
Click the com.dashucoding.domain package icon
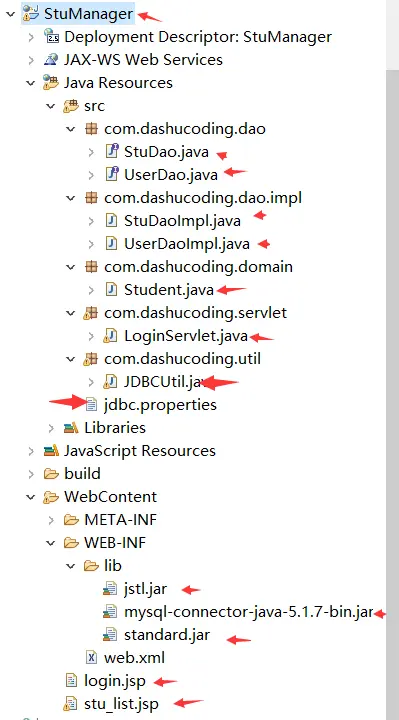click(x=91, y=267)
